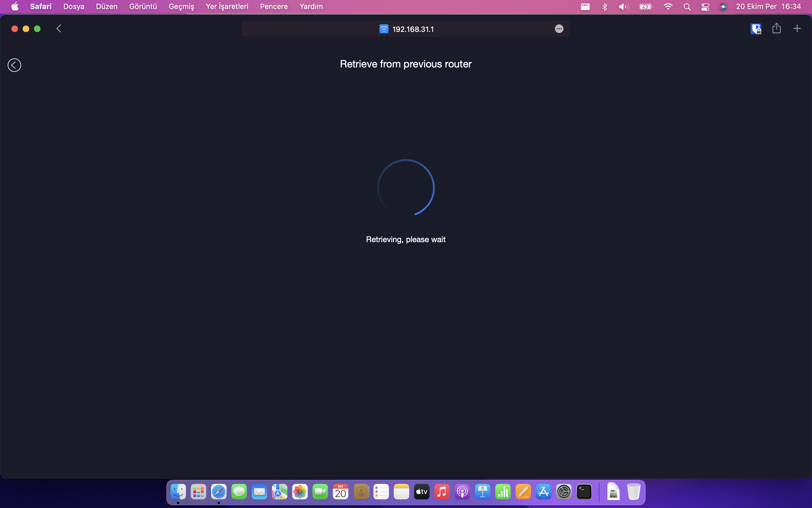
Task: Click the date and time 20 Ekim Per 16:34
Action: point(768,6)
